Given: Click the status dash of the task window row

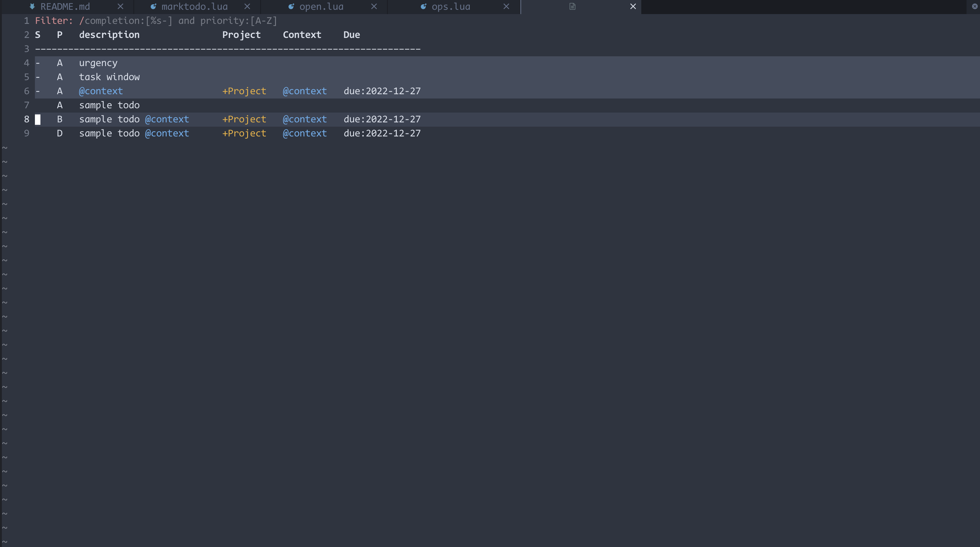Looking at the screenshot, I should click(38, 77).
